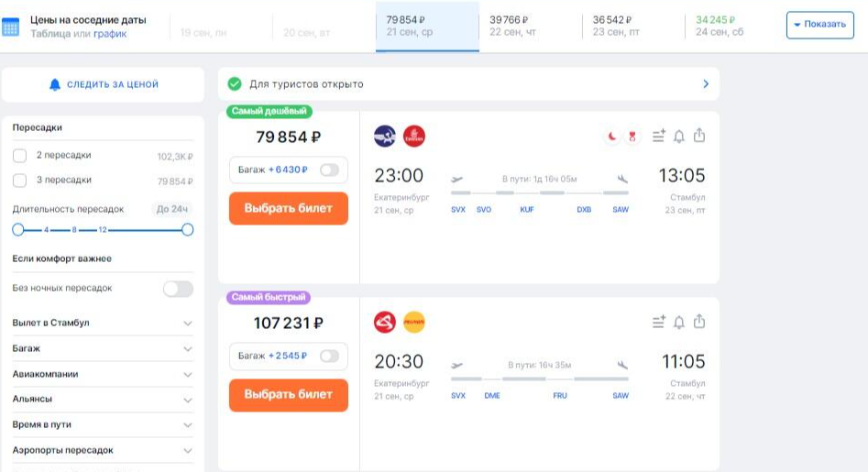Click the red moon night-transfer icon
Image resolution: width=868 pixels, height=472 pixels.
click(x=611, y=137)
